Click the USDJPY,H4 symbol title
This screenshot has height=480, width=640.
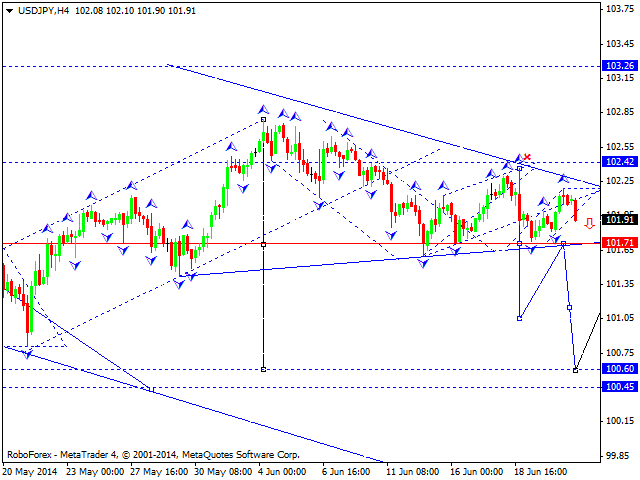click(45, 11)
